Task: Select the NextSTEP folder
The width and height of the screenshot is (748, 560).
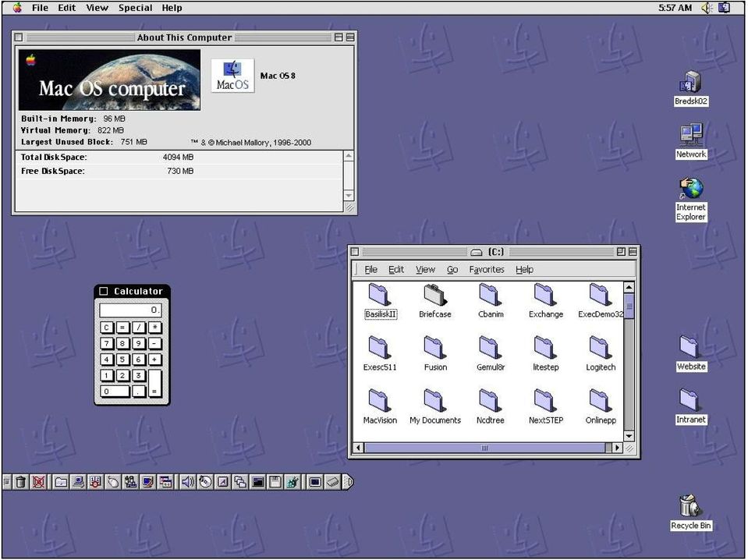Action: click(x=545, y=406)
